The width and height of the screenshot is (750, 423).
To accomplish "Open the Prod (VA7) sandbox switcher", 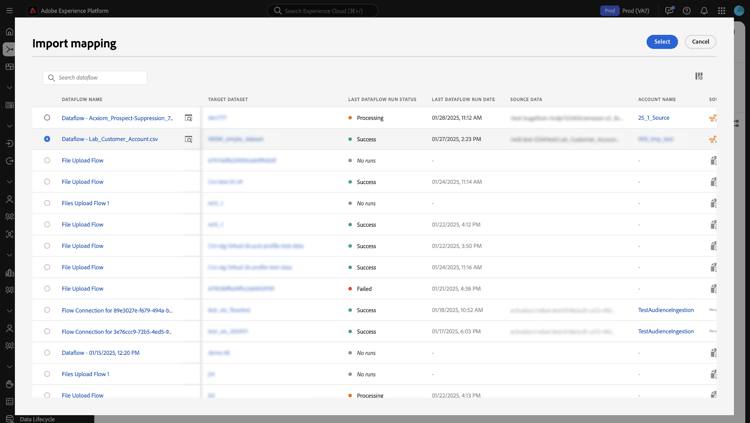I will (x=625, y=11).
